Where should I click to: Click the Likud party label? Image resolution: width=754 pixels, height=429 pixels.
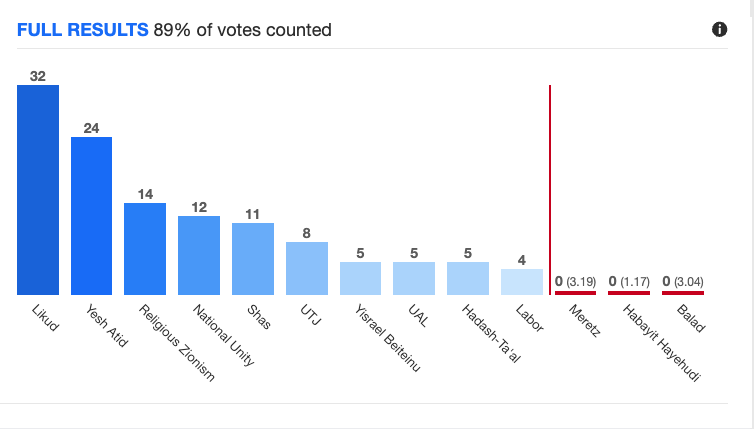46,319
